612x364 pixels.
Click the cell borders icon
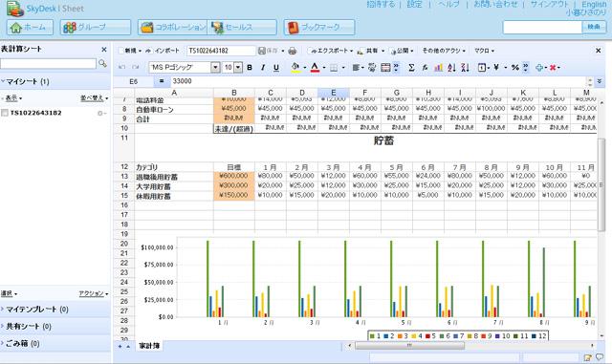(334, 68)
